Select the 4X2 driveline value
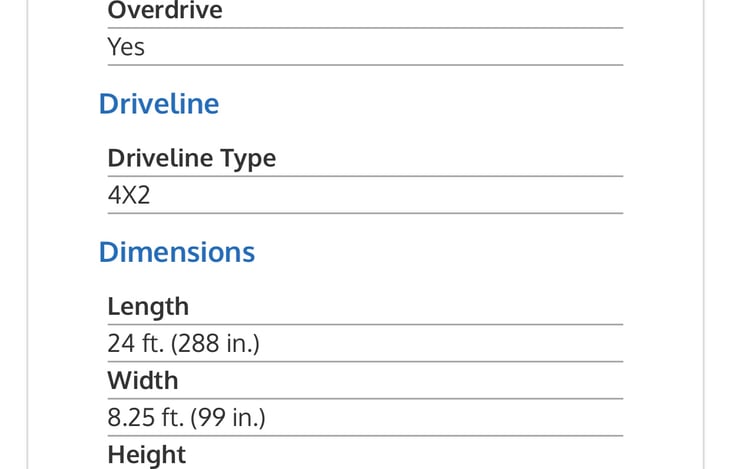 coord(129,195)
